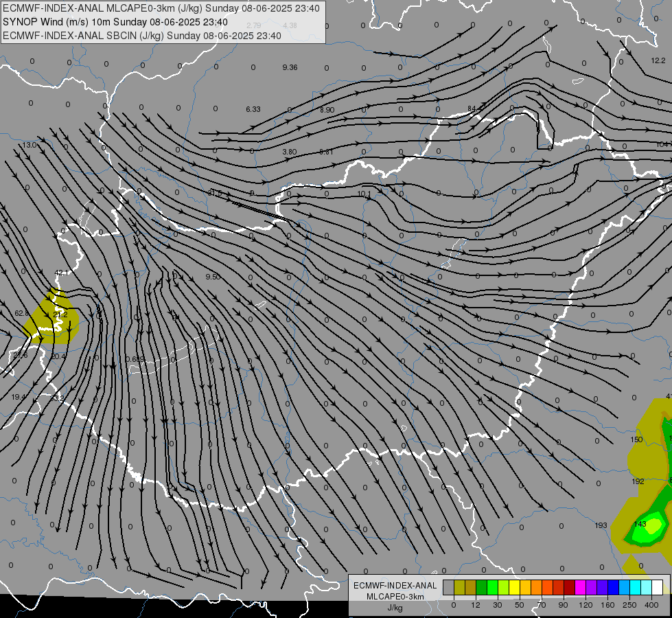The height and width of the screenshot is (618, 672).
Task: Click the cyan legend swatch
Action: (x=635, y=588)
